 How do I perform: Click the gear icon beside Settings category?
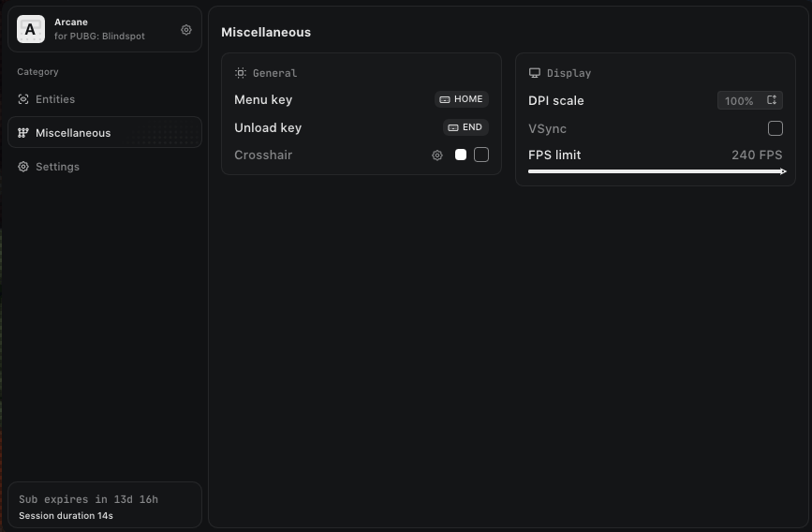coord(23,167)
